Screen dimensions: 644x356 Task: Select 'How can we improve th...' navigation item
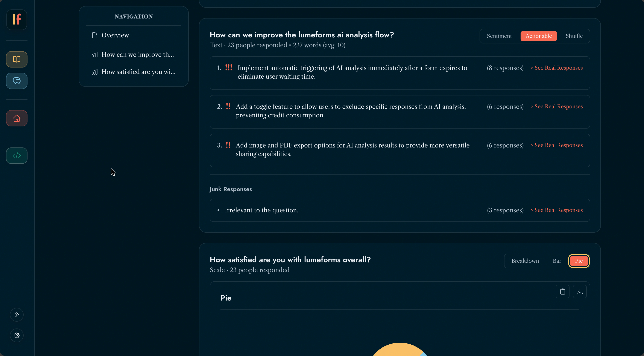(138, 54)
